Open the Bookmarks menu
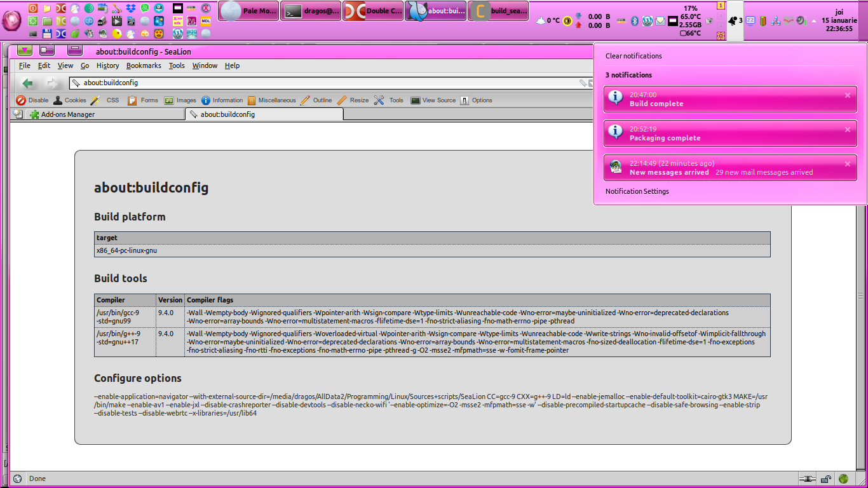 [x=144, y=65]
